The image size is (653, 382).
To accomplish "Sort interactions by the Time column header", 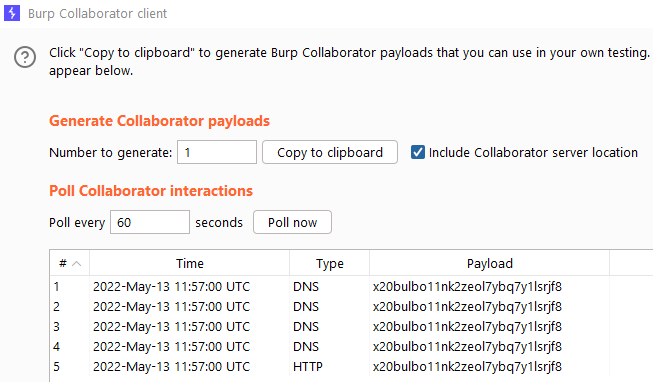I will point(189,263).
